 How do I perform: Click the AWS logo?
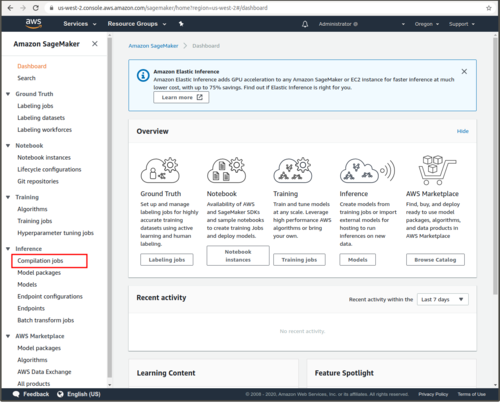pos(34,23)
